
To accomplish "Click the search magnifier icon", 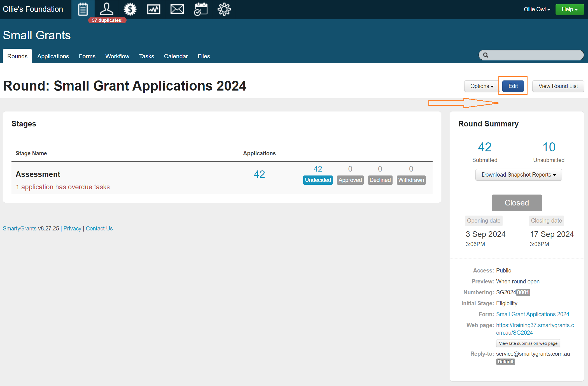I will tap(486, 55).
